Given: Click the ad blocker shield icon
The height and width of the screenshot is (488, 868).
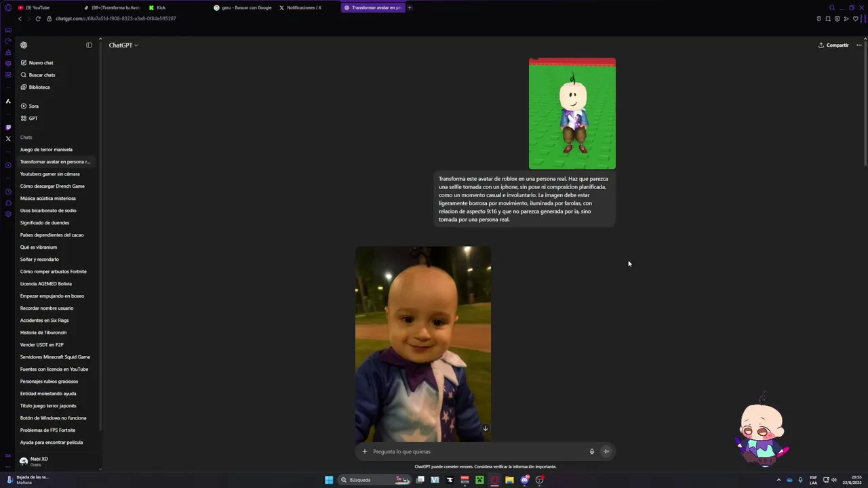Looking at the screenshot, I should pos(837,18).
